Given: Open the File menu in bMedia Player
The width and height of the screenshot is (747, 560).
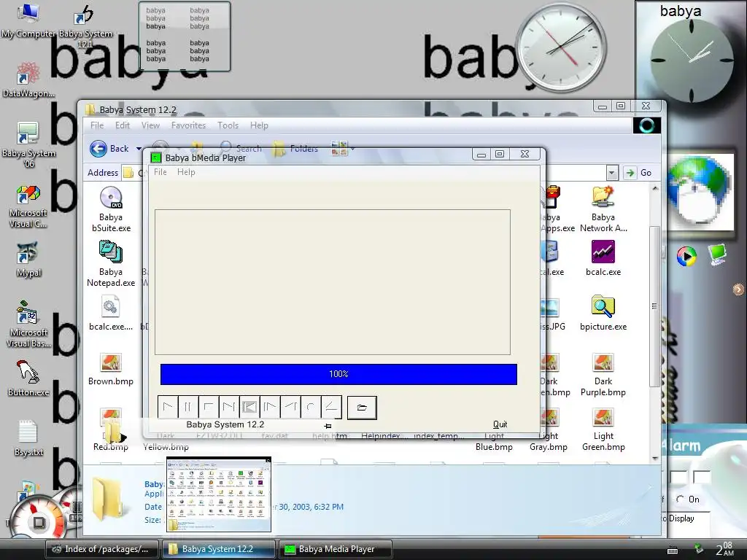Looking at the screenshot, I should coord(160,172).
